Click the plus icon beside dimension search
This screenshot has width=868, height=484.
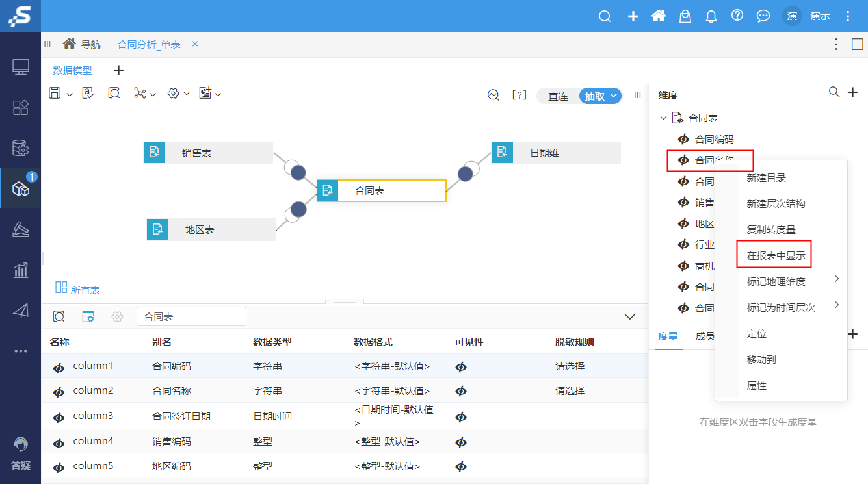[852, 92]
